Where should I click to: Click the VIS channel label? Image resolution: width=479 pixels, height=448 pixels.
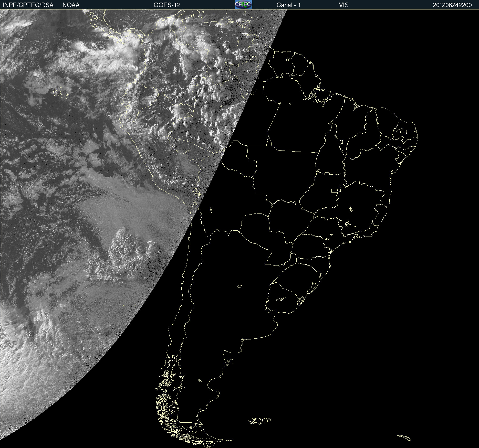click(x=343, y=5)
